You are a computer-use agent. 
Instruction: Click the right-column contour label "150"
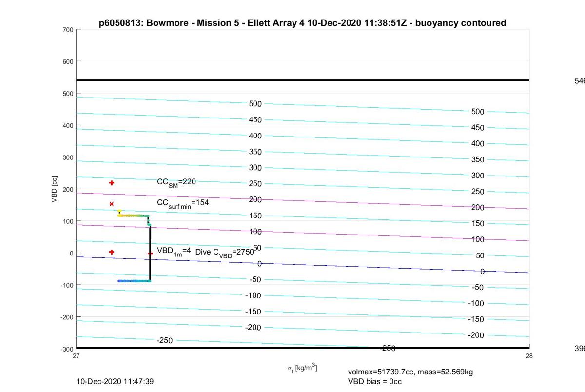pyautogui.click(x=478, y=223)
